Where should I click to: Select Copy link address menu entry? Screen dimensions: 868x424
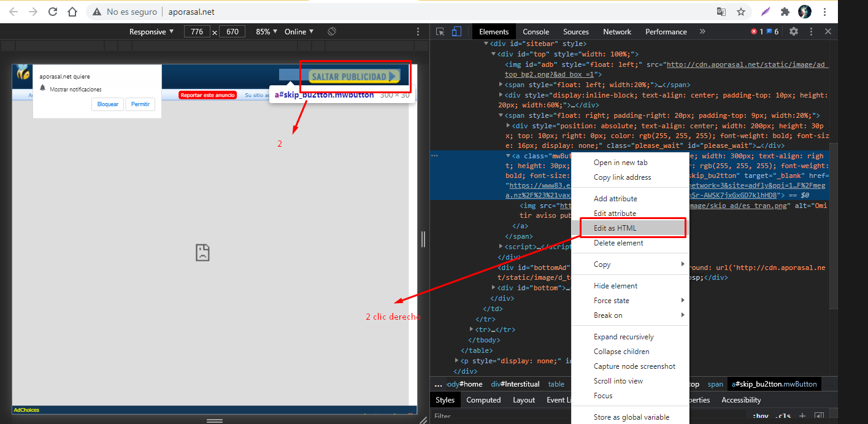coord(629,177)
